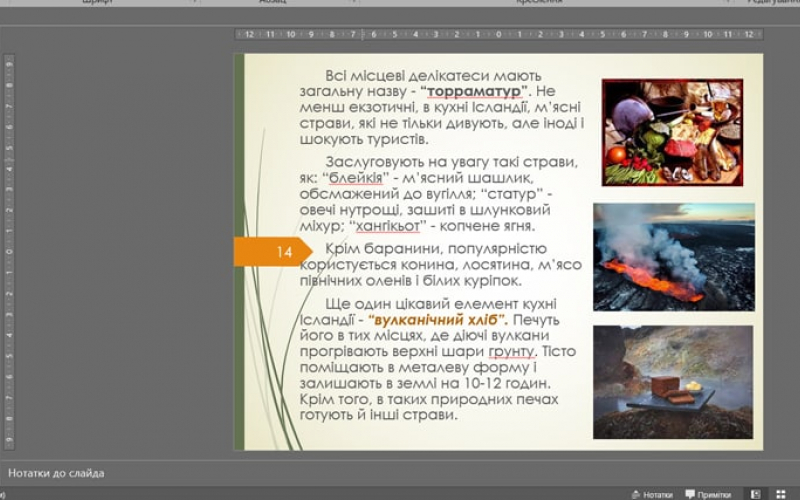Image resolution: width=800 pixels, height=500 pixels.
Task: Click the line поміщають в металеву форму
Action: click(x=418, y=367)
